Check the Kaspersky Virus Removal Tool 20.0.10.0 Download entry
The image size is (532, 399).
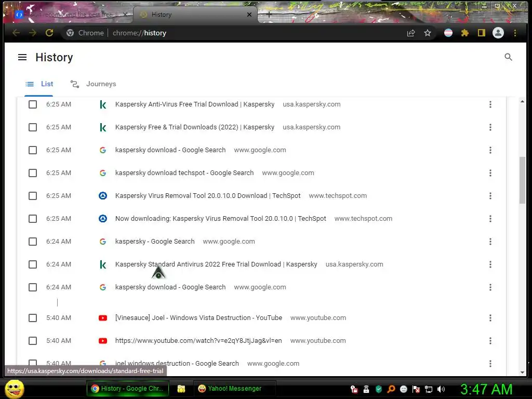[33, 196]
